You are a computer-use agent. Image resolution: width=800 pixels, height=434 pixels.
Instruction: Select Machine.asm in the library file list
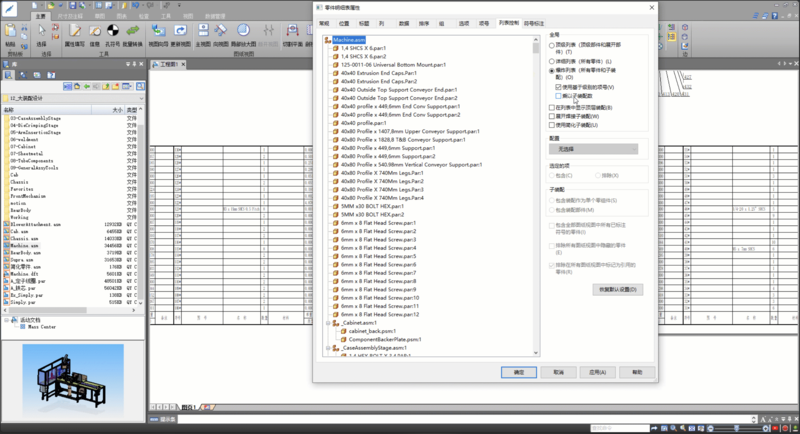[24, 246]
